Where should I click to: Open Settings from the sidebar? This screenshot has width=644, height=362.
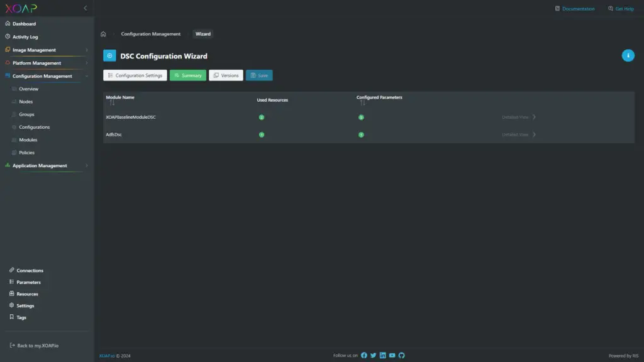coord(25,306)
